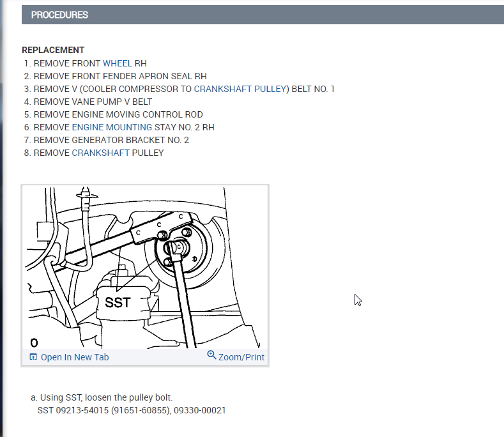
Task: Click CRANKSHAFT PULLEY link in step 3
Action: click(x=240, y=89)
